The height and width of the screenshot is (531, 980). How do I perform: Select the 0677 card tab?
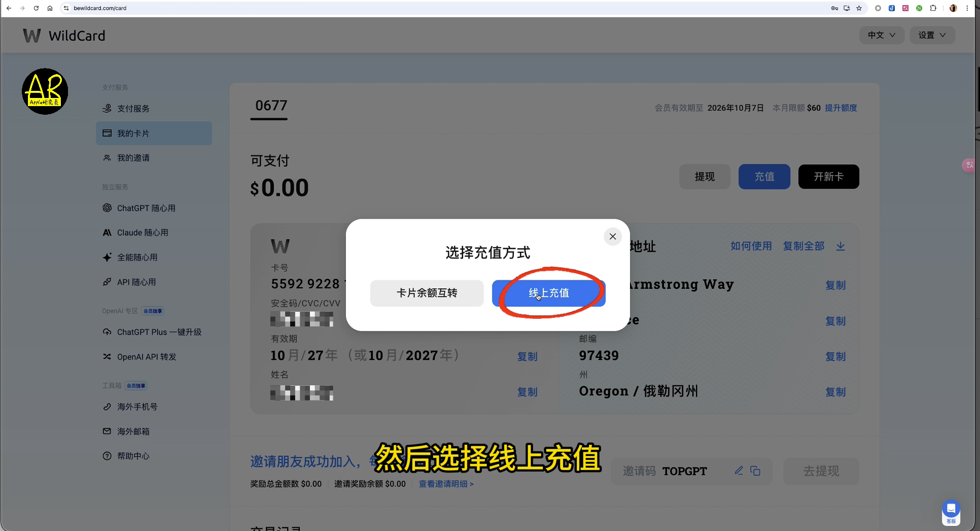[x=271, y=106]
